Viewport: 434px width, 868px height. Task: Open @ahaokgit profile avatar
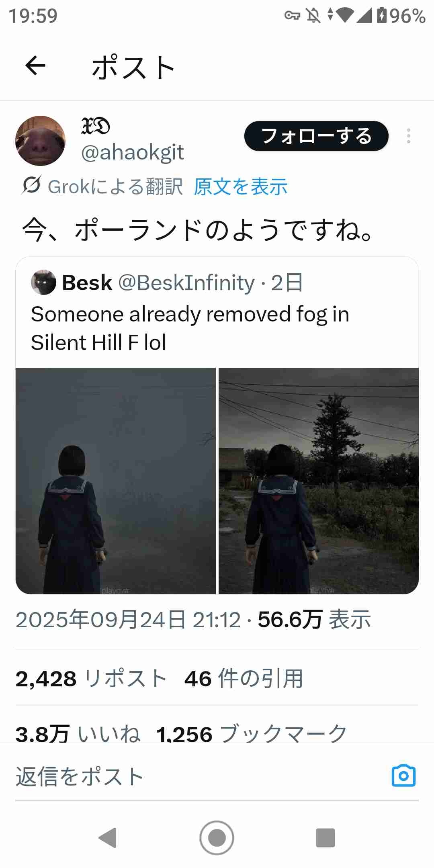click(x=40, y=141)
